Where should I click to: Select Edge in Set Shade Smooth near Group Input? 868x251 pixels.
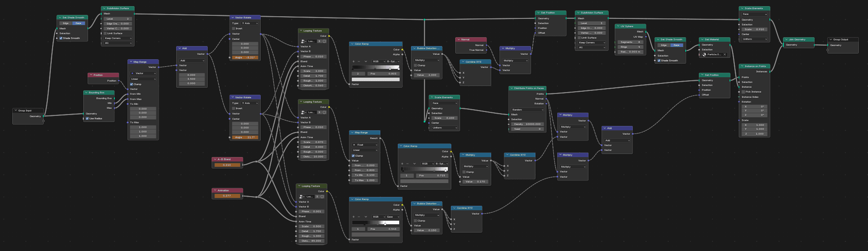click(66, 23)
